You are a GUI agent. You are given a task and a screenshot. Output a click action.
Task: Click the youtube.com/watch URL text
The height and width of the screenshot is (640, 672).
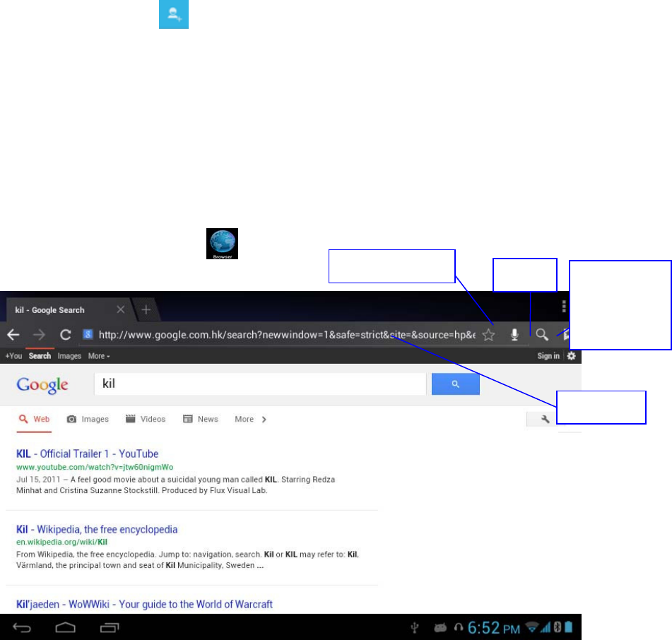pos(95,467)
